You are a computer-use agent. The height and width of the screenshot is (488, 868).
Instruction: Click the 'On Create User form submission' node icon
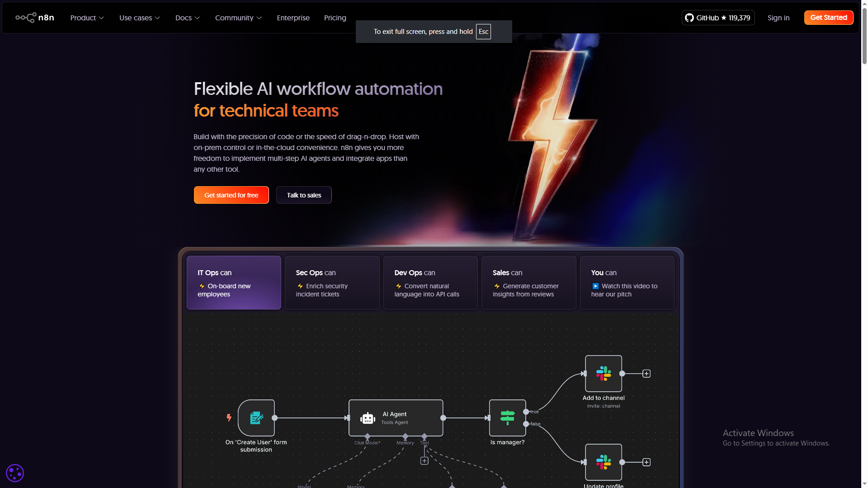256,418
